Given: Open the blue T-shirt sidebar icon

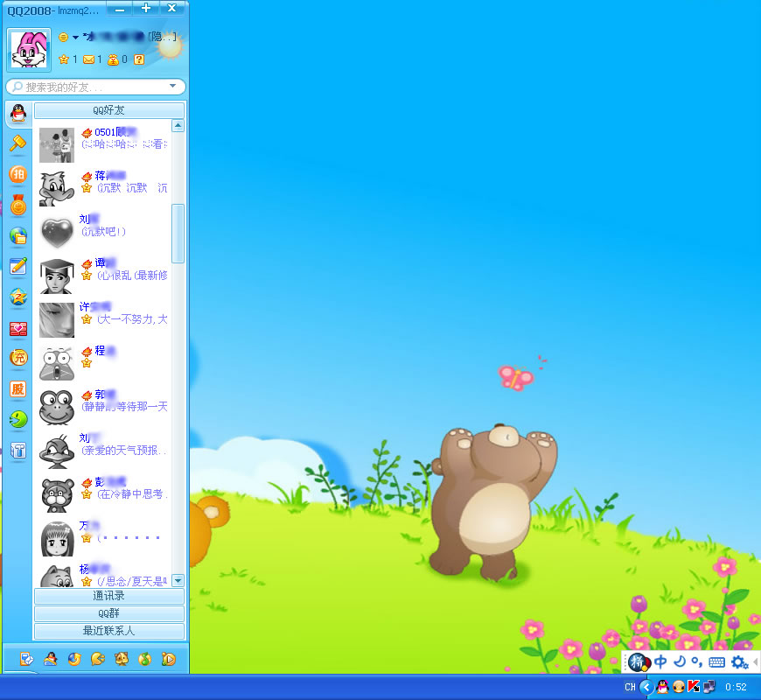Looking at the screenshot, I should (x=18, y=451).
